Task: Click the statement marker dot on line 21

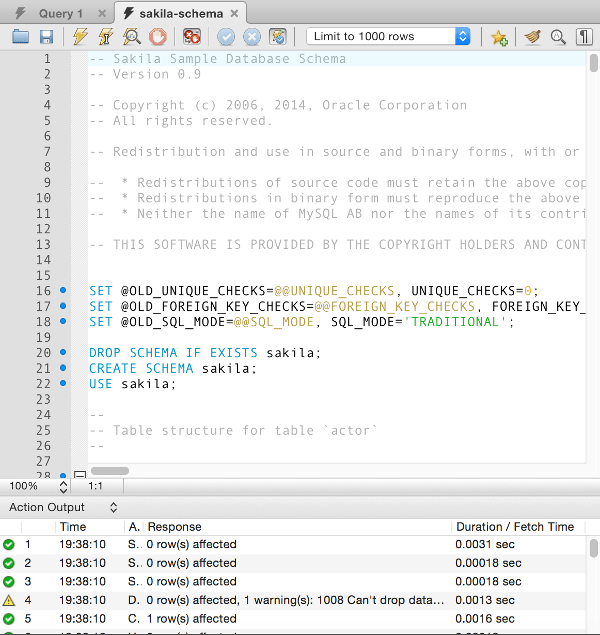Action: [63, 368]
